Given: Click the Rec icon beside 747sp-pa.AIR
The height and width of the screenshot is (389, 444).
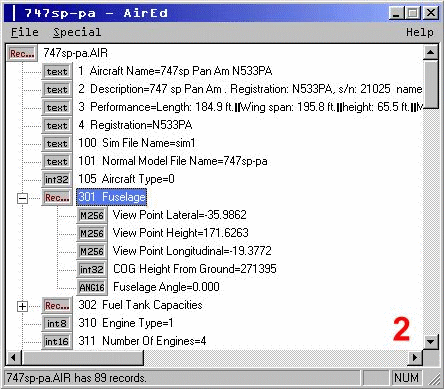Looking at the screenshot, I should pyautogui.click(x=22, y=53).
